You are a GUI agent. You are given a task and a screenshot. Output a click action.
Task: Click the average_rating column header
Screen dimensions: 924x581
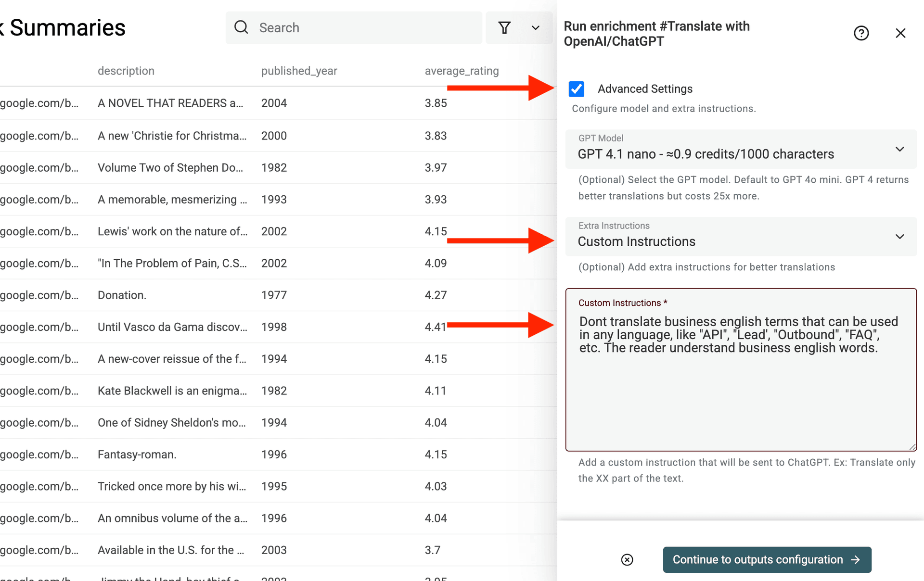coord(461,71)
